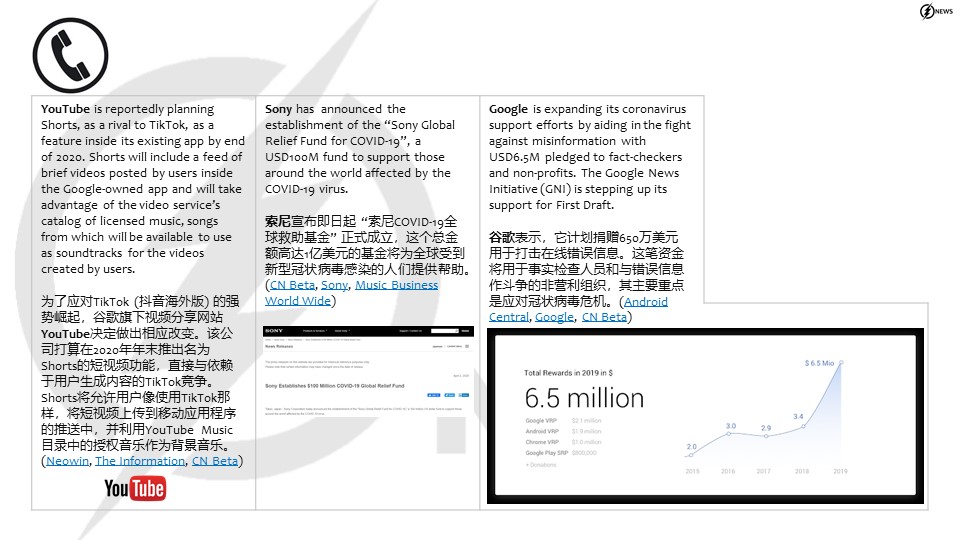960x540 pixels.
Task: Click the 'Google VRP' row in chart legend
Action: point(563,421)
